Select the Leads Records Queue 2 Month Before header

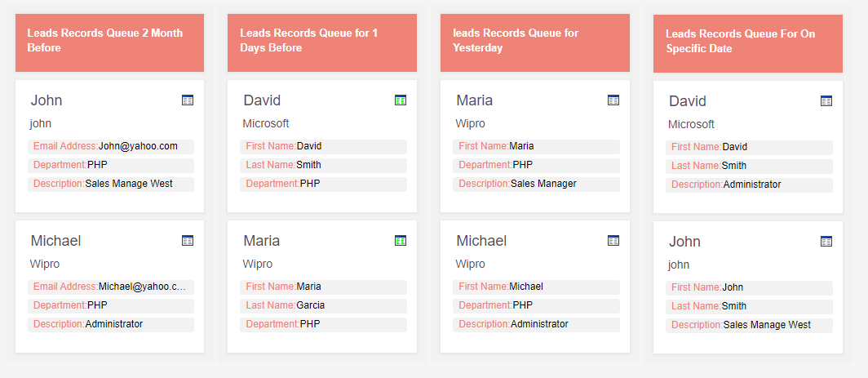[x=109, y=42]
